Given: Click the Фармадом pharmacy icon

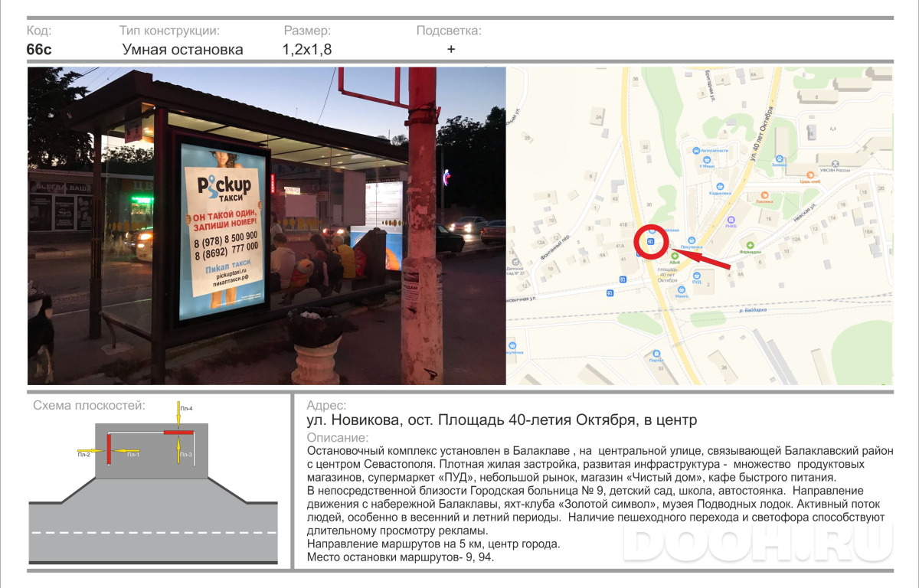Looking at the screenshot, I should click(751, 245).
